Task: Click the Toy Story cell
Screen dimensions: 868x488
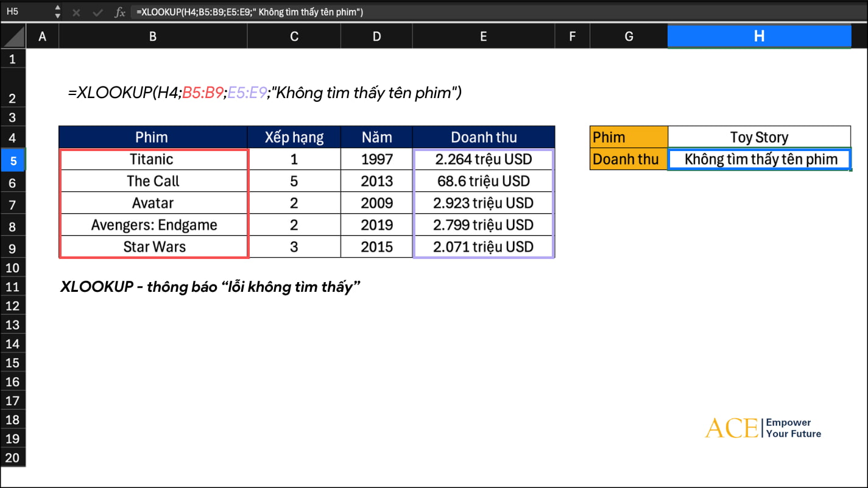Action: [759, 137]
